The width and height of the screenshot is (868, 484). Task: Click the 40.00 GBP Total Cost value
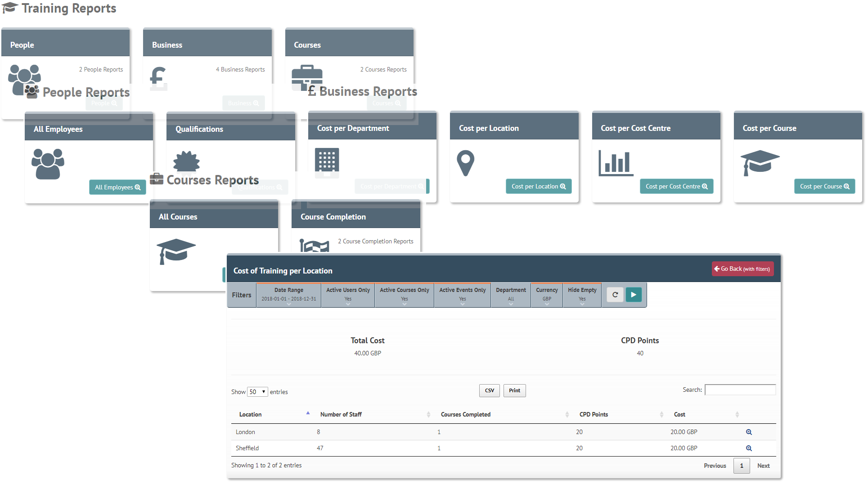(368, 353)
